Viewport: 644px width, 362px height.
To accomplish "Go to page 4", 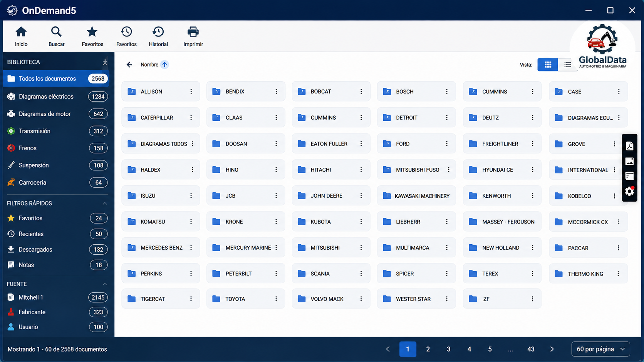I will 469,349.
